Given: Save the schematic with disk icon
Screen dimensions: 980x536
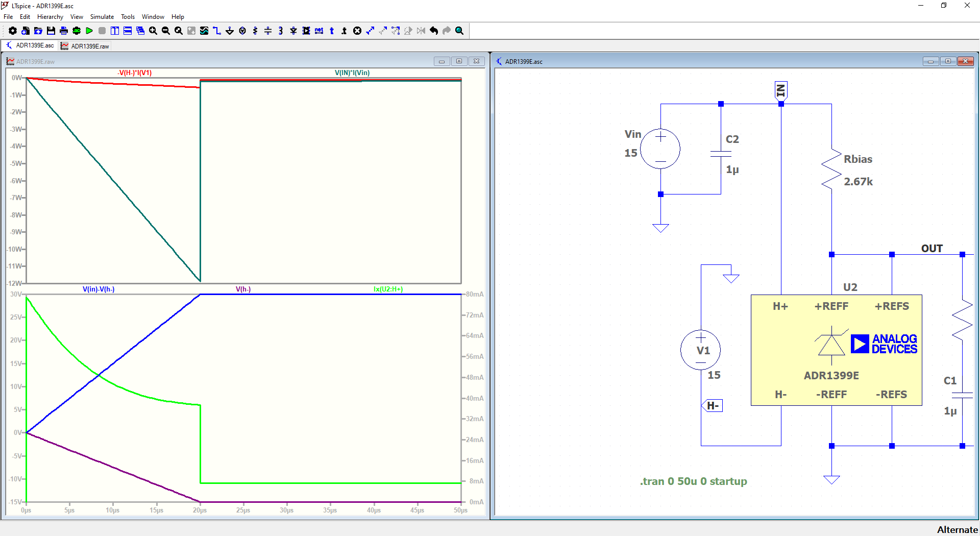Looking at the screenshot, I should [x=51, y=31].
